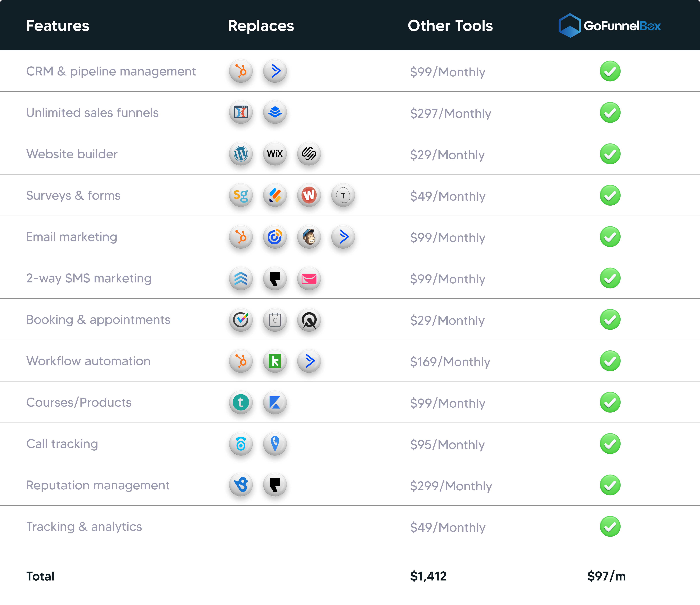The image size is (700, 605).
Task: Click green checkmark for 2-way SMS marketing
Action: (610, 278)
